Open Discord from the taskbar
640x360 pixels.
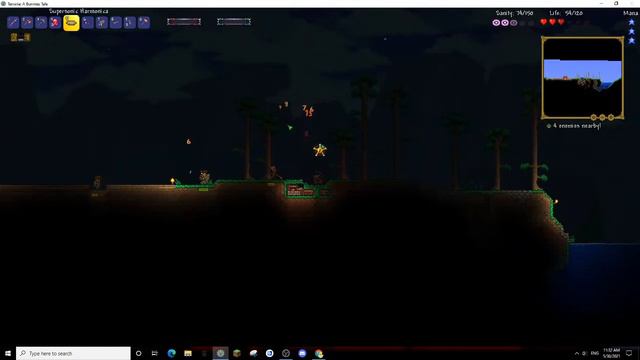(302, 353)
